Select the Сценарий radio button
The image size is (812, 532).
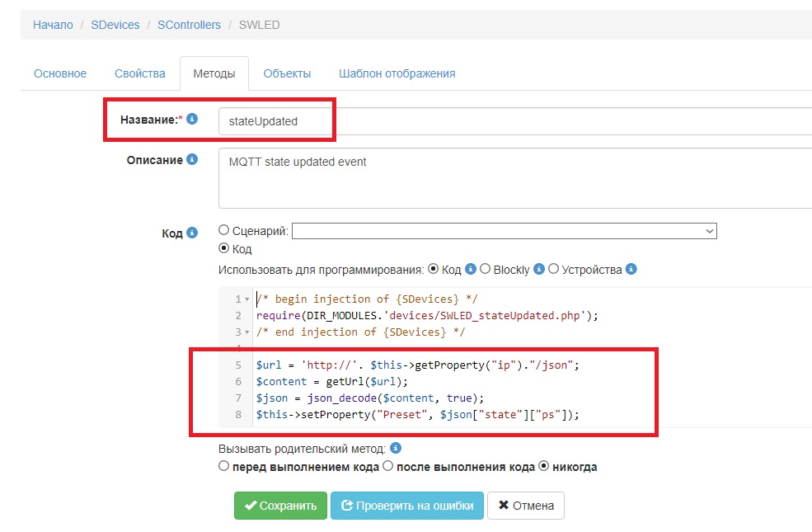pyautogui.click(x=223, y=229)
